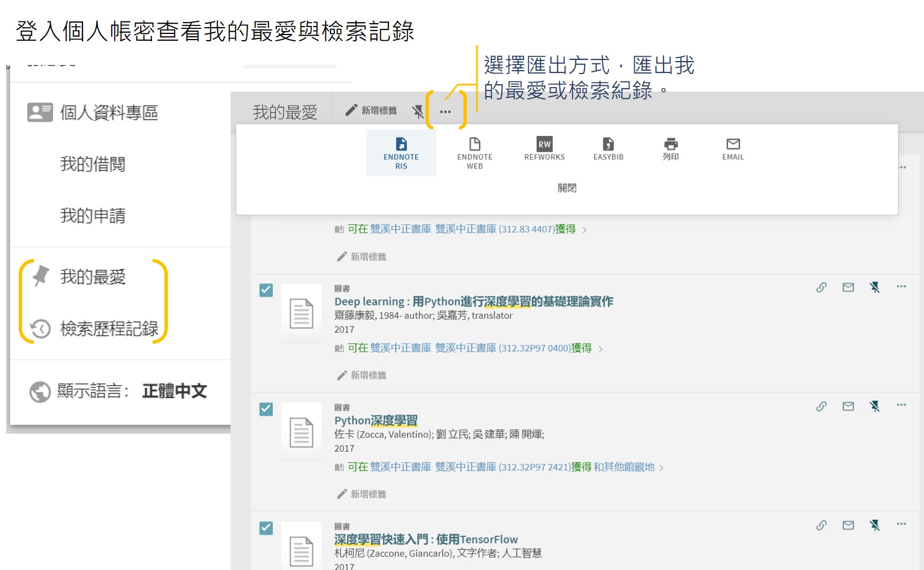
Task: Send records via the EMAIL icon
Action: point(732,148)
